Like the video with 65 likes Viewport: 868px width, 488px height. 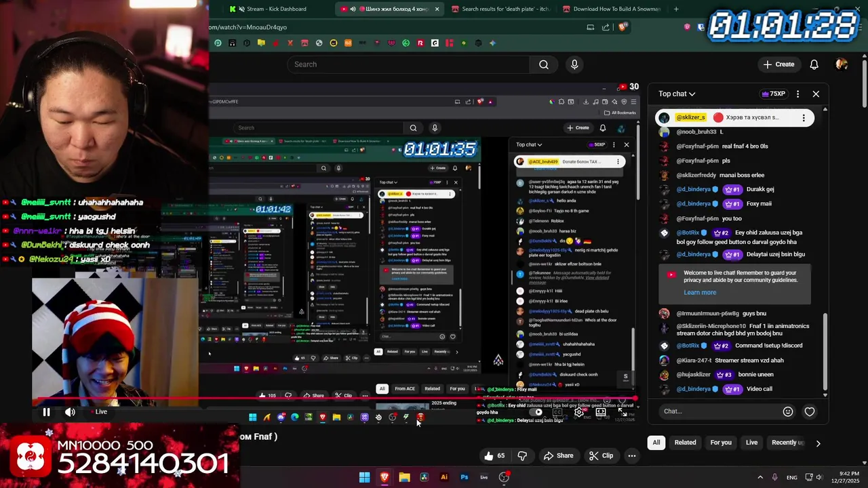(x=494, y=456)
